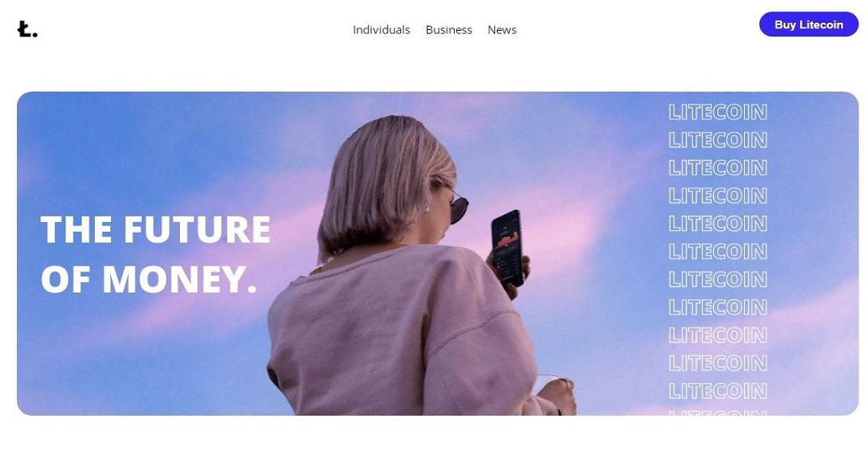Click the Buy Litecoin button
The image size is (868, 453).
809,24
